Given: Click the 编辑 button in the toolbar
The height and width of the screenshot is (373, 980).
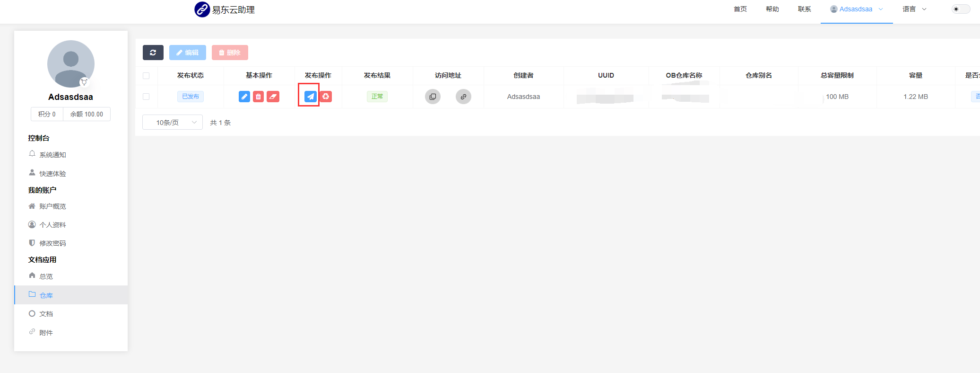Looking at the screenshot, I should tap(187, 53).
